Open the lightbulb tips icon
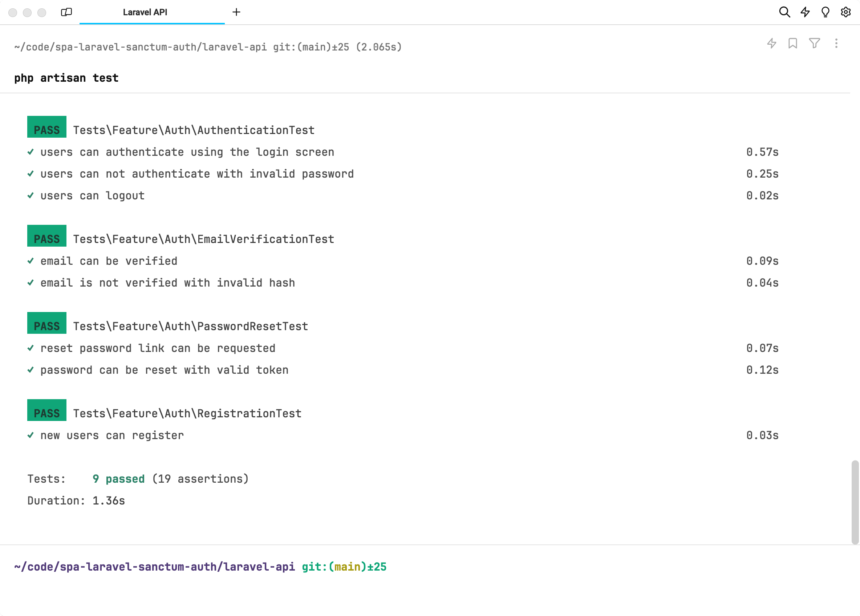This screenshot has width=860, height=616. (825, 12)
